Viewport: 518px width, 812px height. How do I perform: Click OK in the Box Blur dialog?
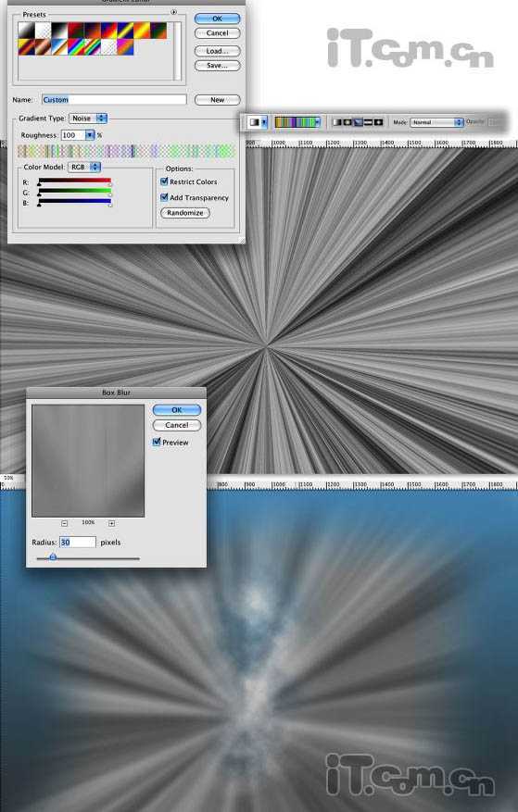point(177,410)
